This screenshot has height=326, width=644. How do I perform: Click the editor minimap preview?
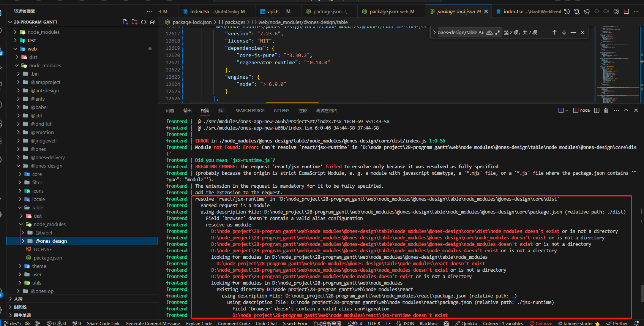[x=617, y=64]
